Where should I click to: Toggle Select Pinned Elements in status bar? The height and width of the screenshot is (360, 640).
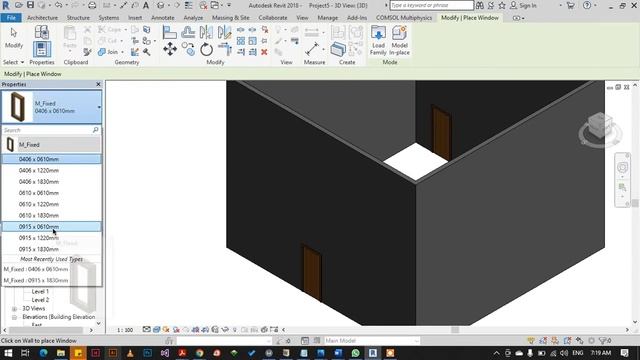[555, 340]
